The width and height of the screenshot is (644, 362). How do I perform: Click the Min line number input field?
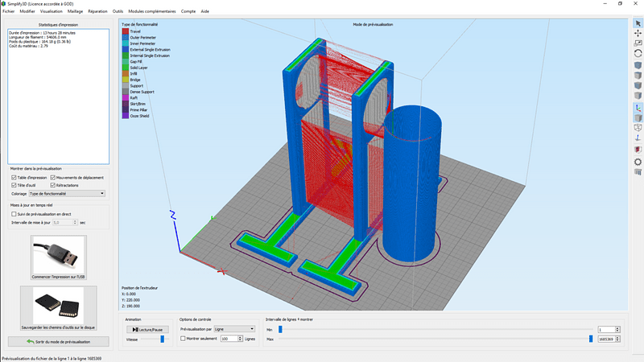tap(606, 330)
